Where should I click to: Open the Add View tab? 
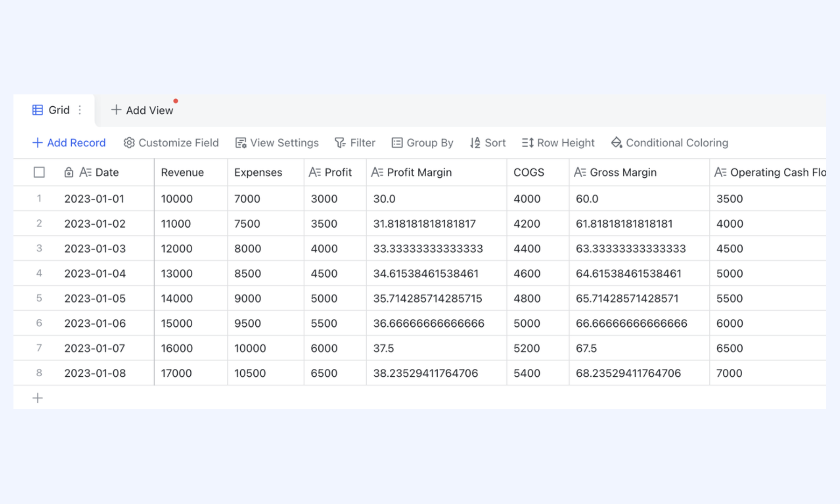pos(142,110)
